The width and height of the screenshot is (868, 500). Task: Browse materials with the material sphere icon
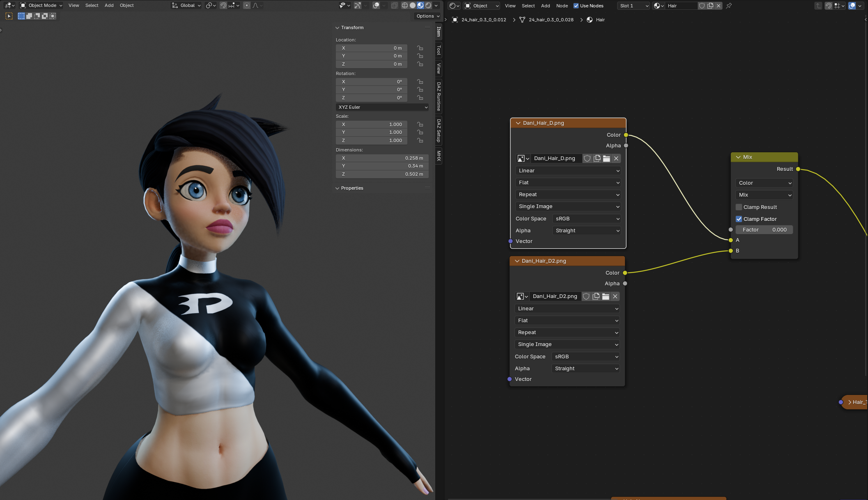[659, 6]
